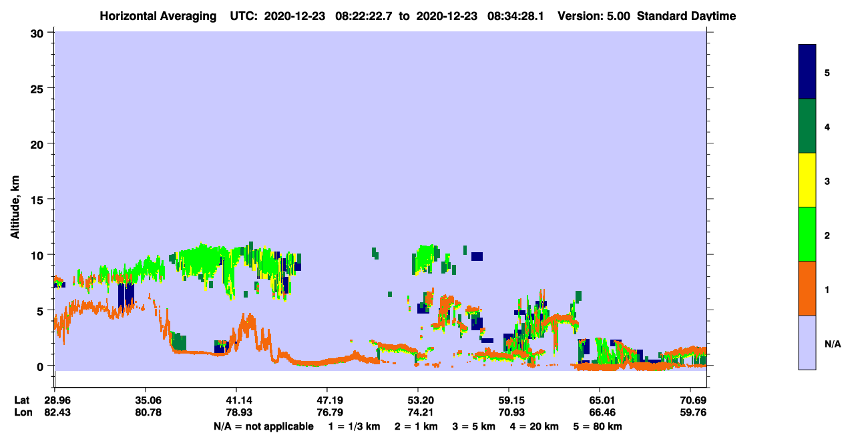Click the altitude tick label 30
The image size is (868, 445).
click(x=39, y=33)
